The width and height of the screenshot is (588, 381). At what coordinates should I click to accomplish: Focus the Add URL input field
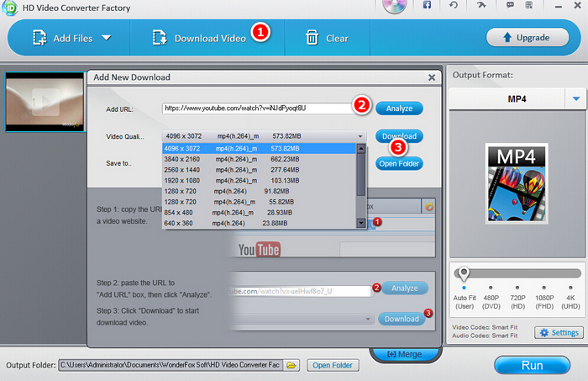259,108
